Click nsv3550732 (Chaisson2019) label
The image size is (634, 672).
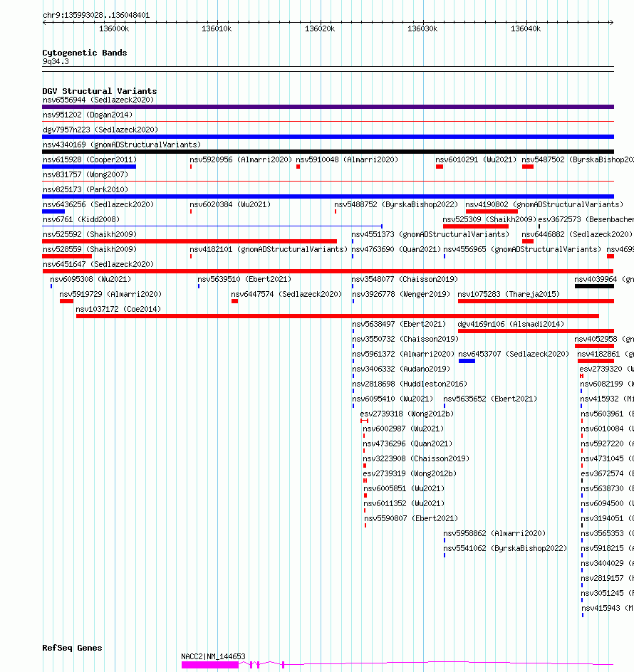pos(406,340)
